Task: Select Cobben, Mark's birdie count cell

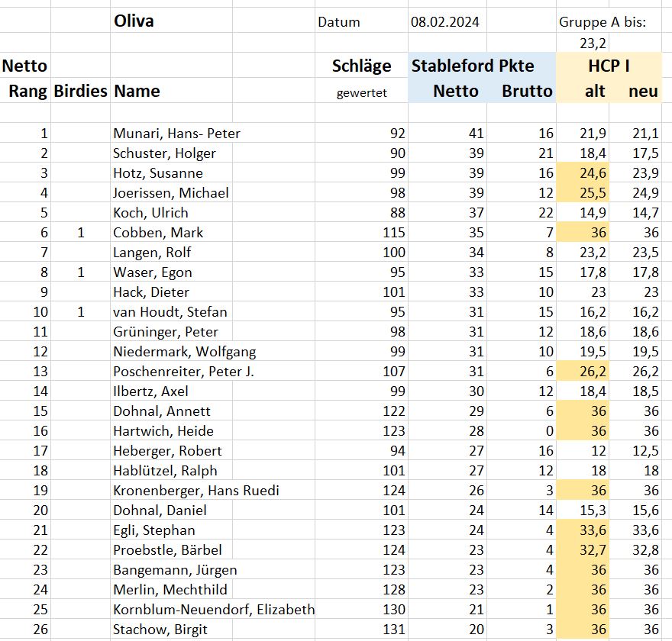Action: coord(81,233)
